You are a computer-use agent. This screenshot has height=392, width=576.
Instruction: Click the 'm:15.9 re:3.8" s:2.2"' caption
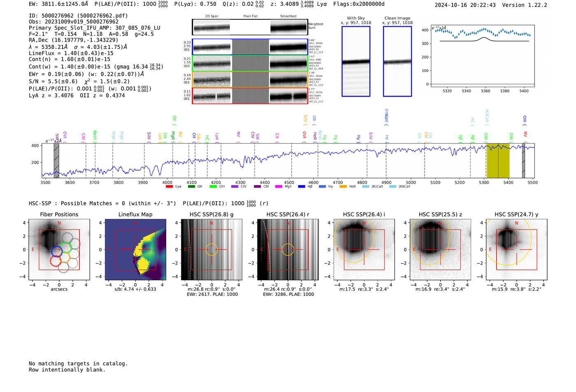(517, 289)
